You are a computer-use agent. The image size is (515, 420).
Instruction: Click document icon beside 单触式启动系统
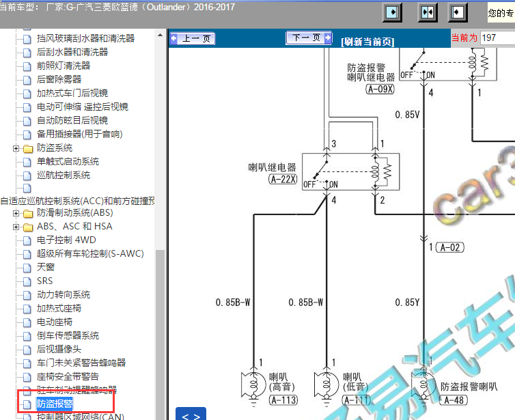pyautogui.click(x=27, y=162)
